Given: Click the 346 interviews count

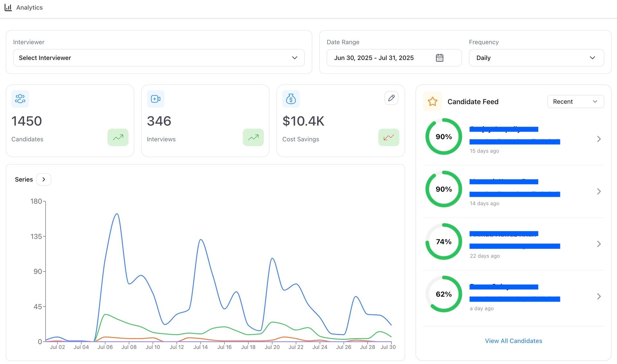Looking at the screenshot, I should 159,121.
